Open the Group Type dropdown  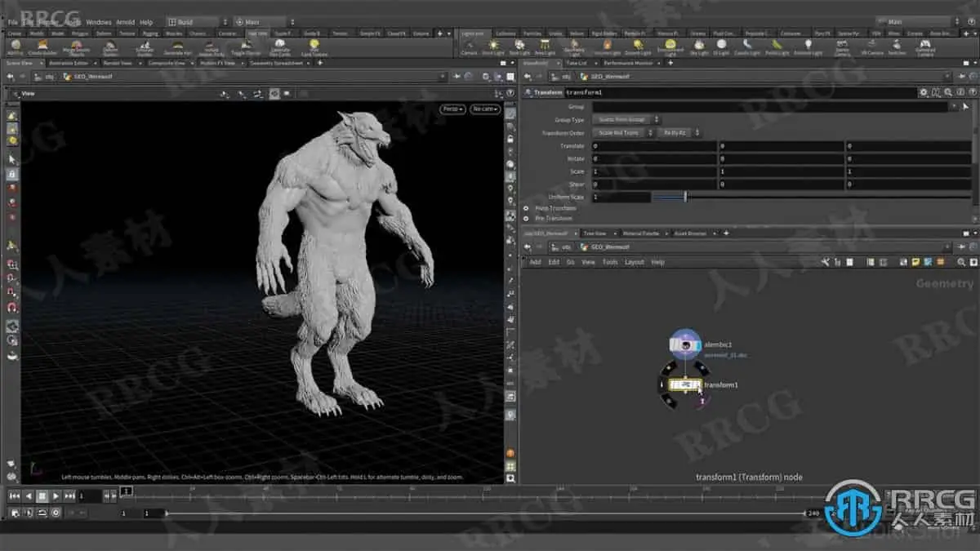tap(629, 119)
